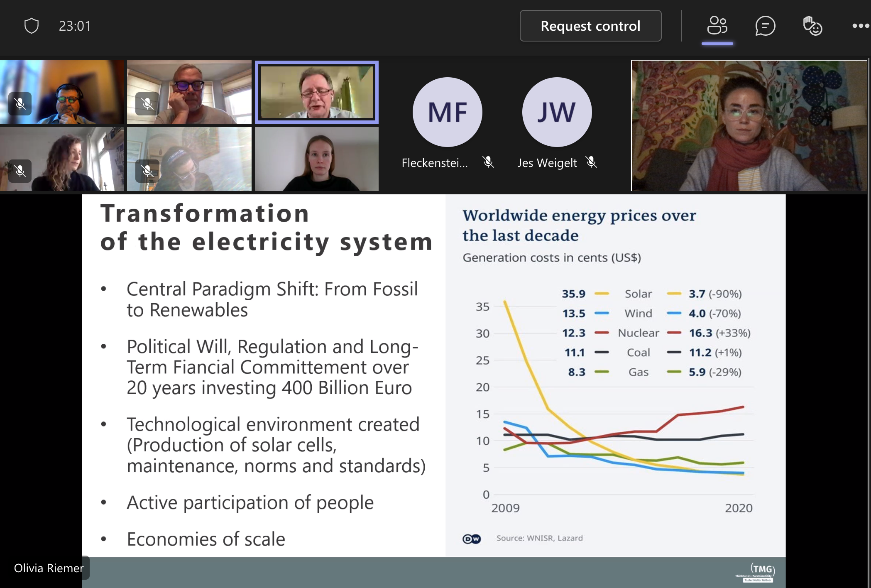Click muted mic badge on headset man tile

coord(20,103)
